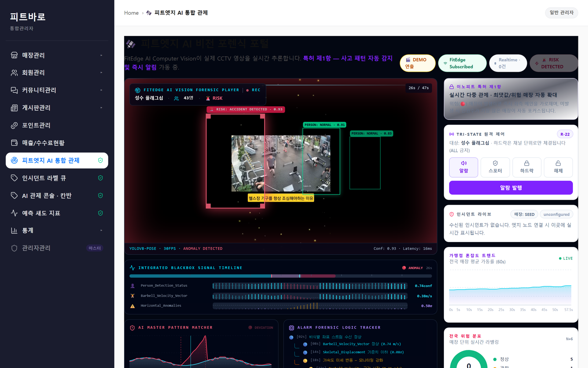The height and width of the screenshot is (368, 588).
Task: Click the siren icon next to RISK
Action: 208,98
